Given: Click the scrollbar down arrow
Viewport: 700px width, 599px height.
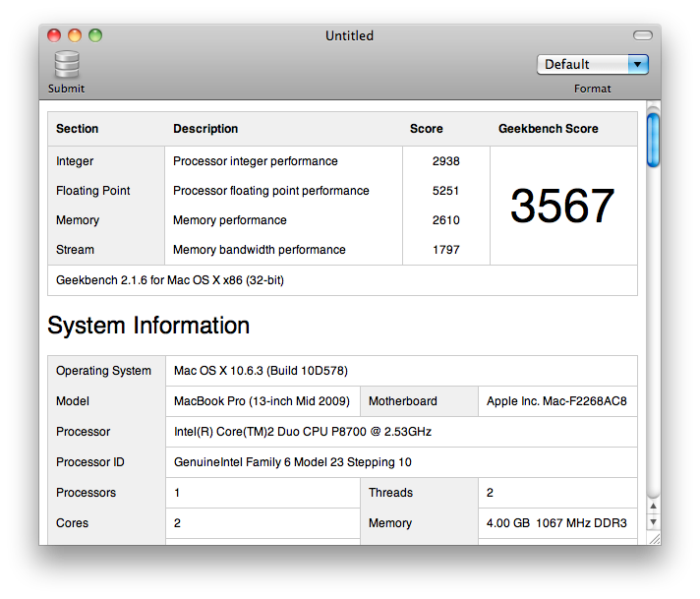Looking at the screenshot, I should [653, 521].
